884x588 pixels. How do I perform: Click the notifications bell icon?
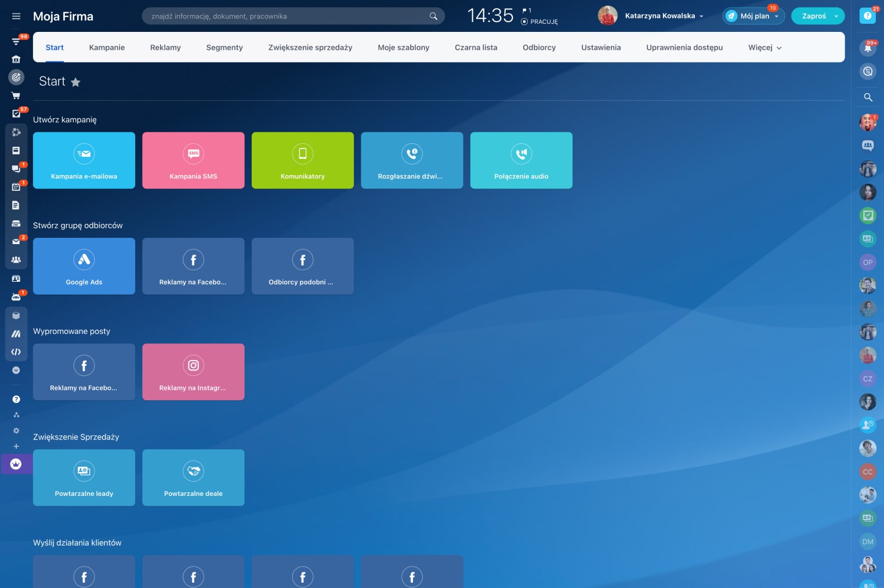click(x=867, y=48)
